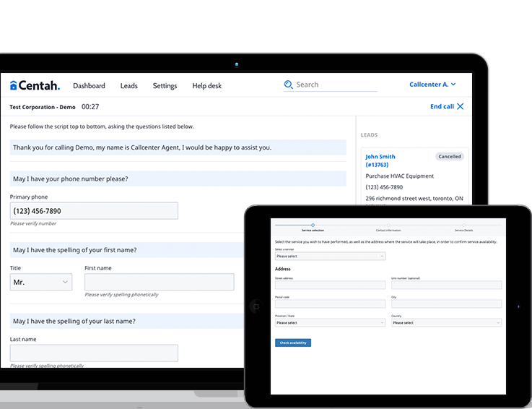The image size is (532, 409).
Task: Select the Contact information step
Action: click(x=388, y=228)
